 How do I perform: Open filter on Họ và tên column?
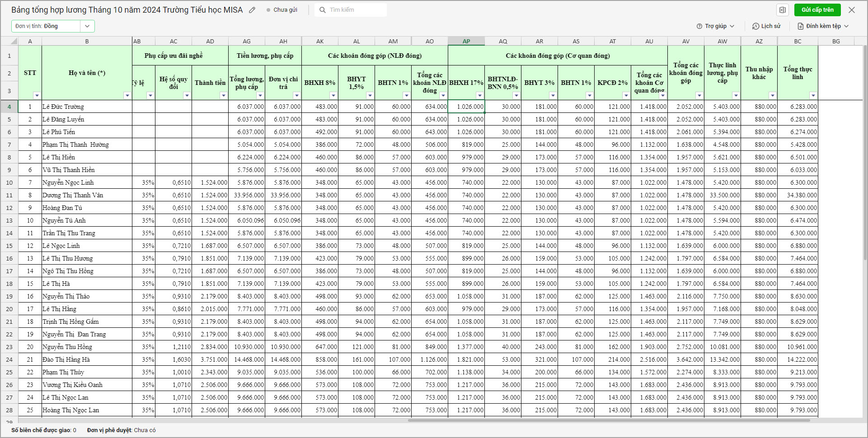point(127,95)
